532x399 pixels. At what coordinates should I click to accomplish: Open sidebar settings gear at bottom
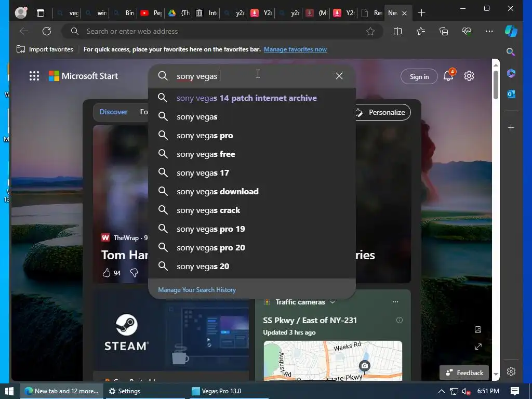point(511,371)
